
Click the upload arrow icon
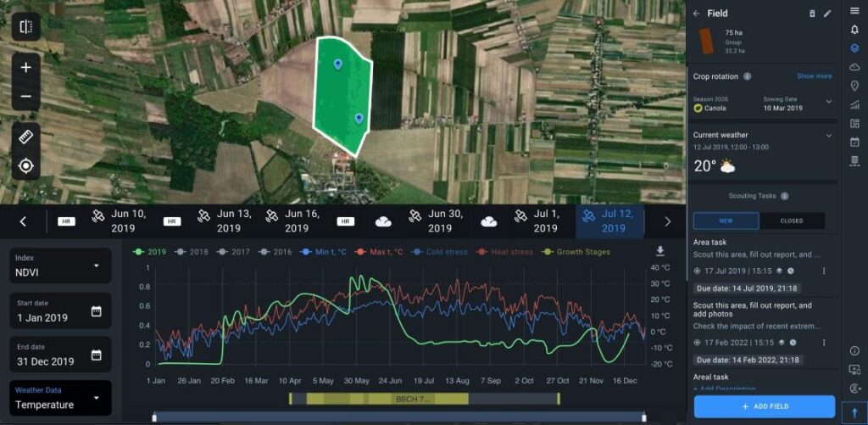[x=854, y=412]
